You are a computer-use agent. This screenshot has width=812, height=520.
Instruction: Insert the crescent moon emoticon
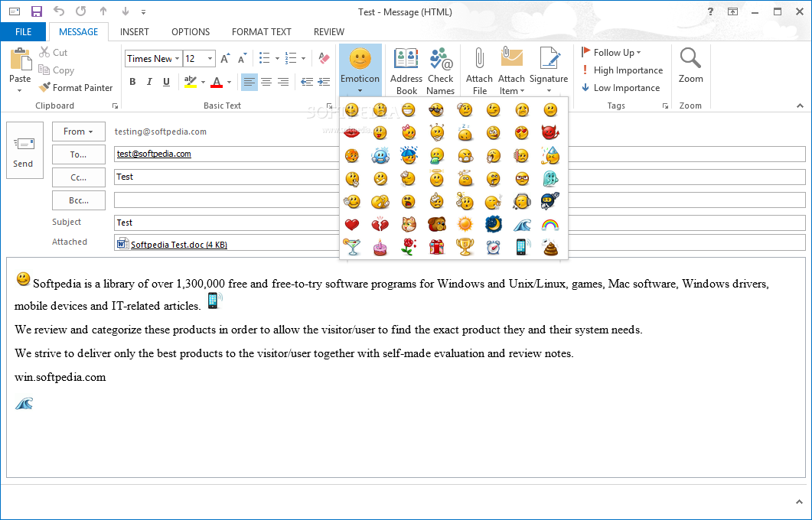[x=494, y=224]
